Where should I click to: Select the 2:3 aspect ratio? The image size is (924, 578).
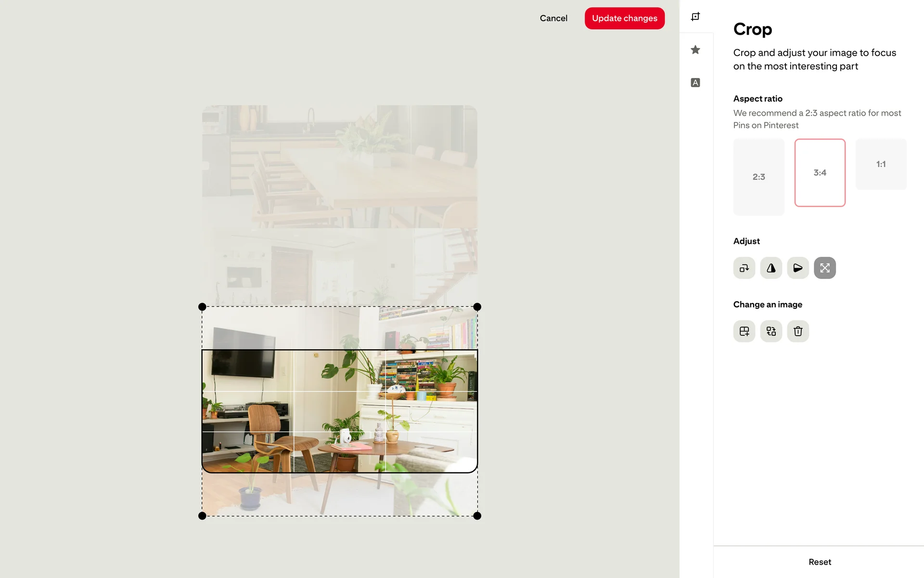click(759, 177)
